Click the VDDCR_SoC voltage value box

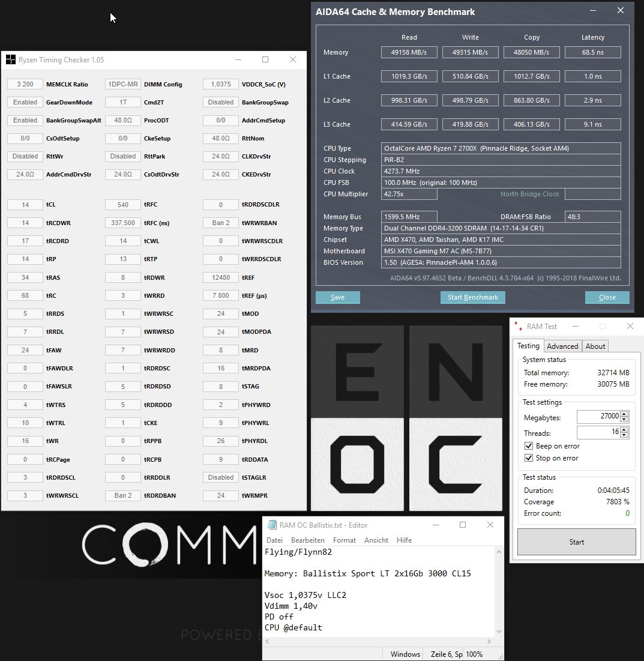pos(220,84)
